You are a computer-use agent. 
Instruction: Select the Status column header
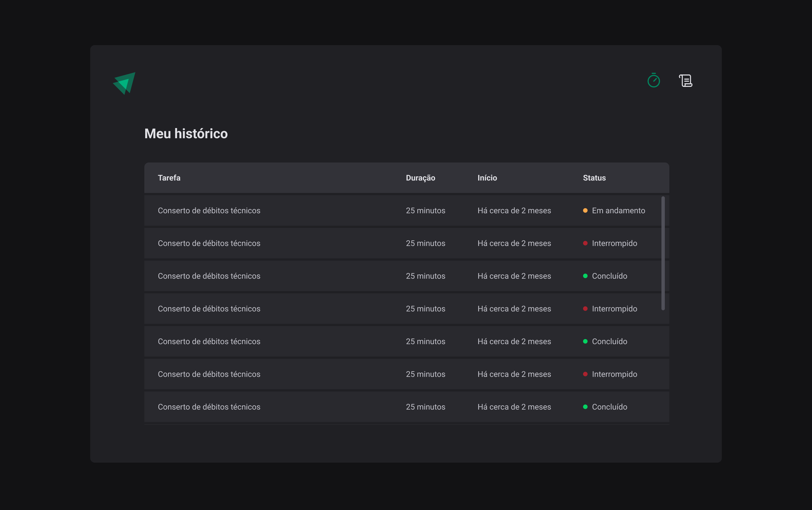pos(594,178)
